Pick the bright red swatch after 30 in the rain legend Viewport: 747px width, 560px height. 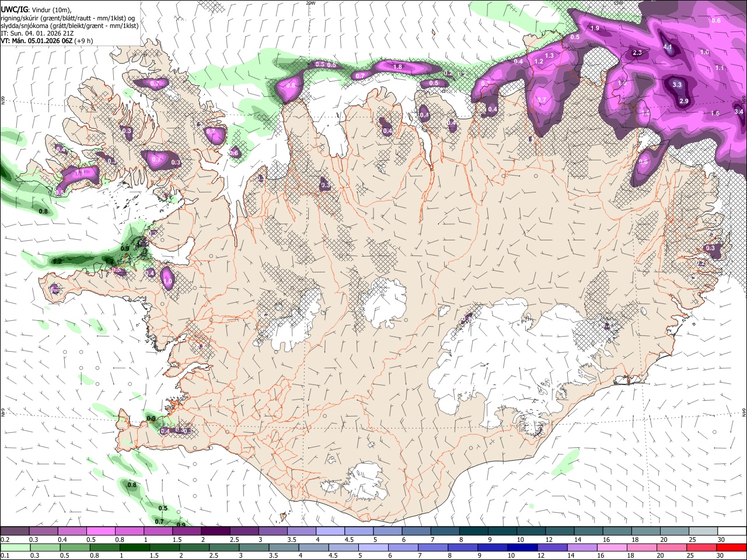coord(732,548)
